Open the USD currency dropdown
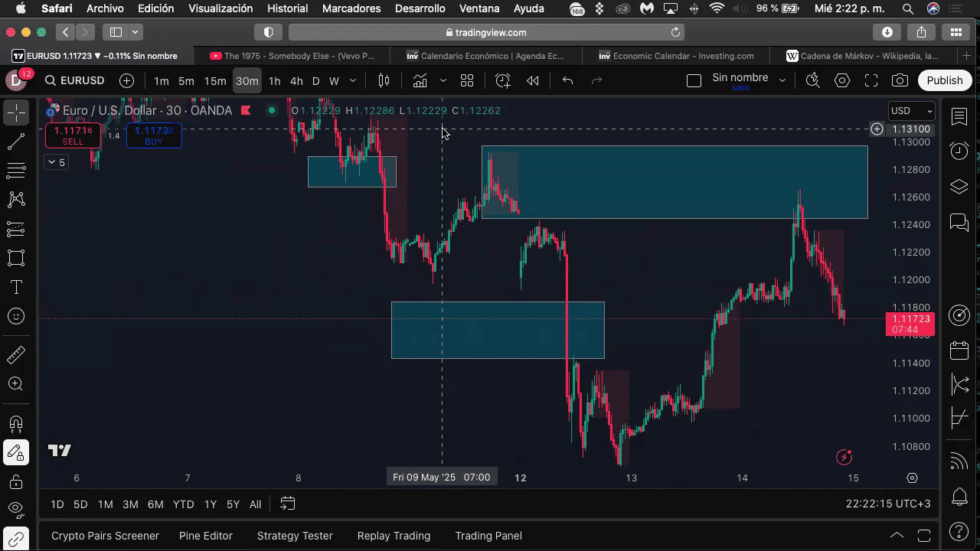The height and width of the screenshot is (551, 980). click(x=911, y=111)
